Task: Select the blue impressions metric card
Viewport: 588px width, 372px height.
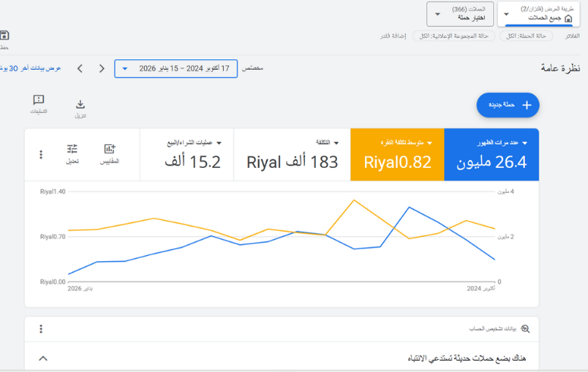Action: point(491,155)
